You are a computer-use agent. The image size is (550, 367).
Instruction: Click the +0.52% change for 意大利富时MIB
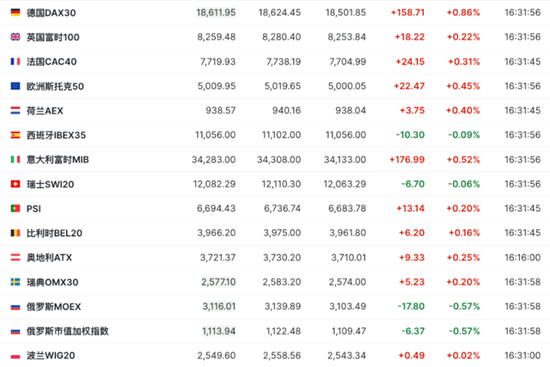pos(463,160)
